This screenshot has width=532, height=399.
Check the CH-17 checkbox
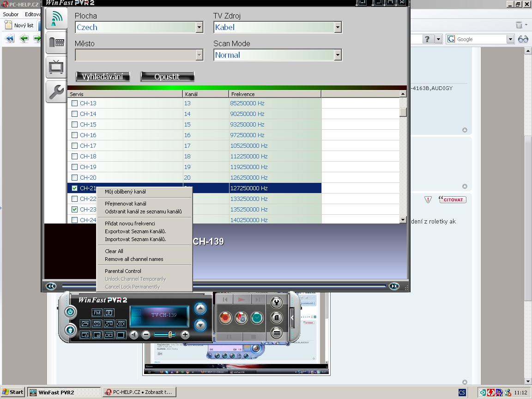click(x=75, y=146)
